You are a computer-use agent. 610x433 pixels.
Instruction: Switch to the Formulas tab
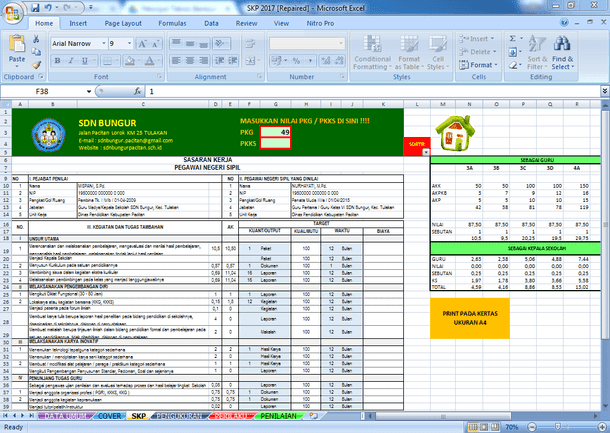pos(172,23)
